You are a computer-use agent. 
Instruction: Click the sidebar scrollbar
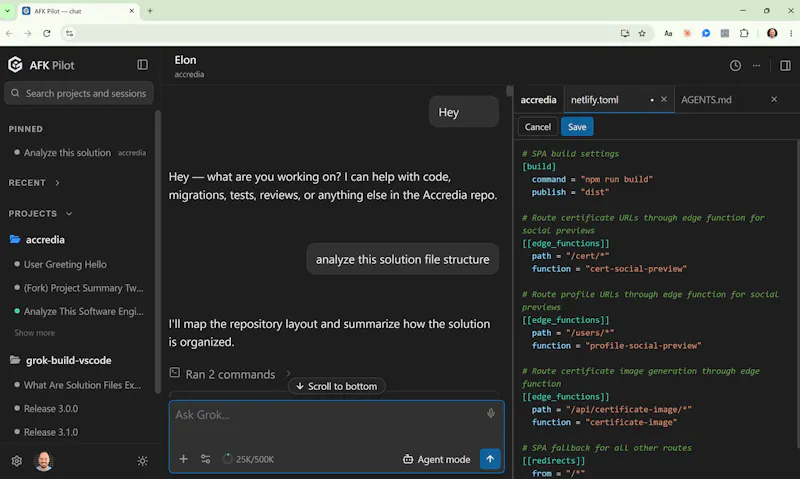point(158,251)
